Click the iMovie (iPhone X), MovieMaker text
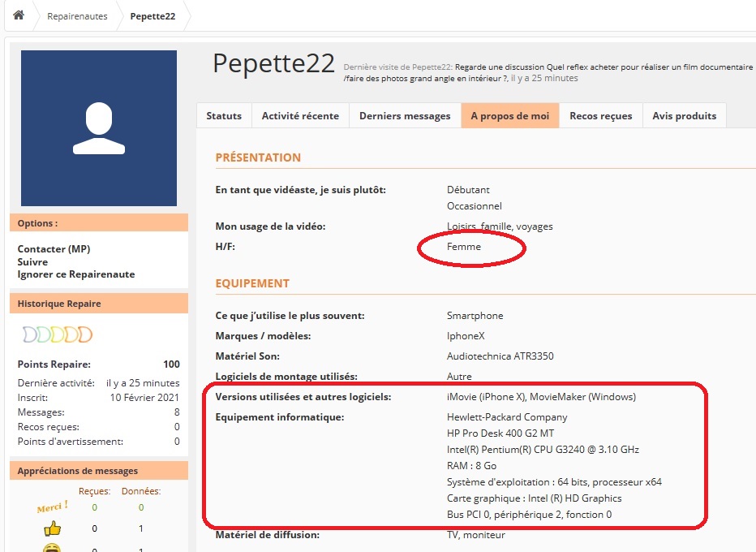 pos(541,397)
